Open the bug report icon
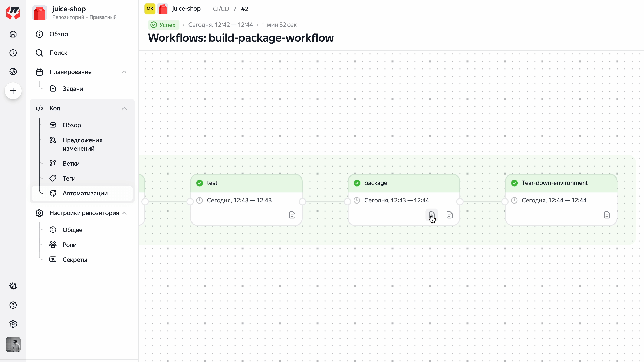 coord(13,286)
